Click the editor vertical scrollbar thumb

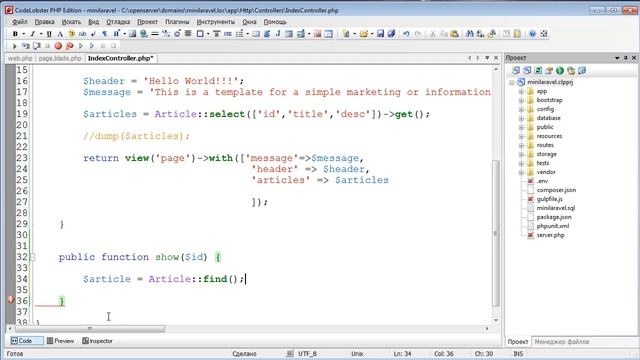(x=496, y=233)
